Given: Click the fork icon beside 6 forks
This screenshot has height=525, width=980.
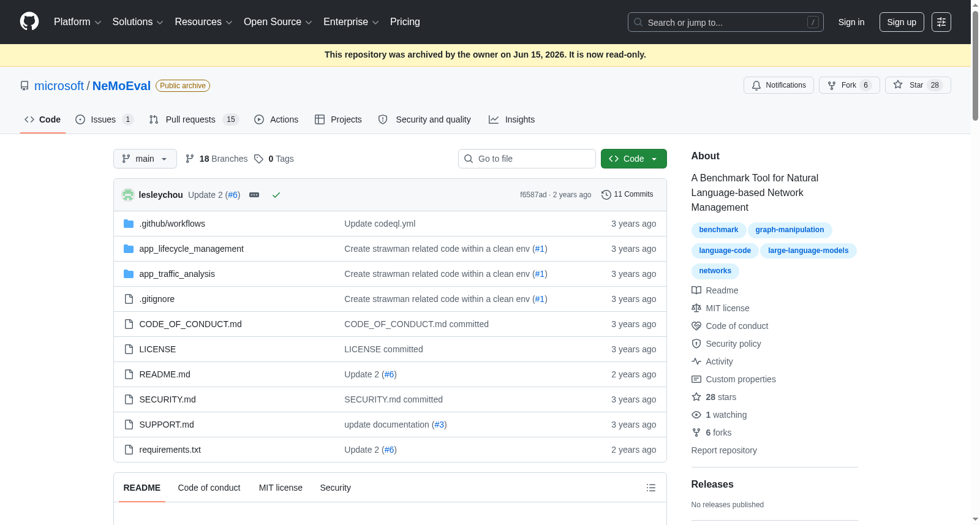Looking at the screenshot, I should tap(696, 432).
